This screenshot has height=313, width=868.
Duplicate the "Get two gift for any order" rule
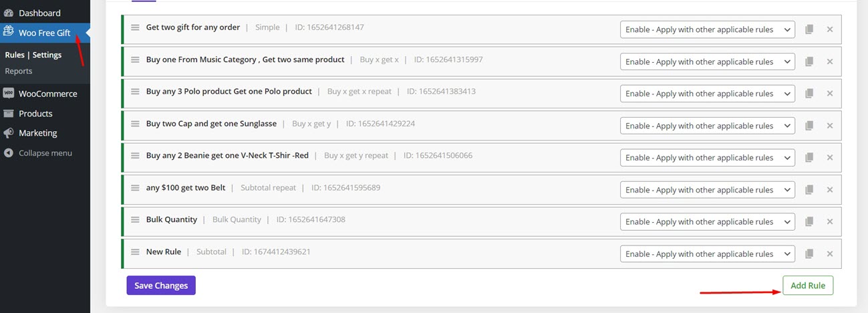(809, 29)
